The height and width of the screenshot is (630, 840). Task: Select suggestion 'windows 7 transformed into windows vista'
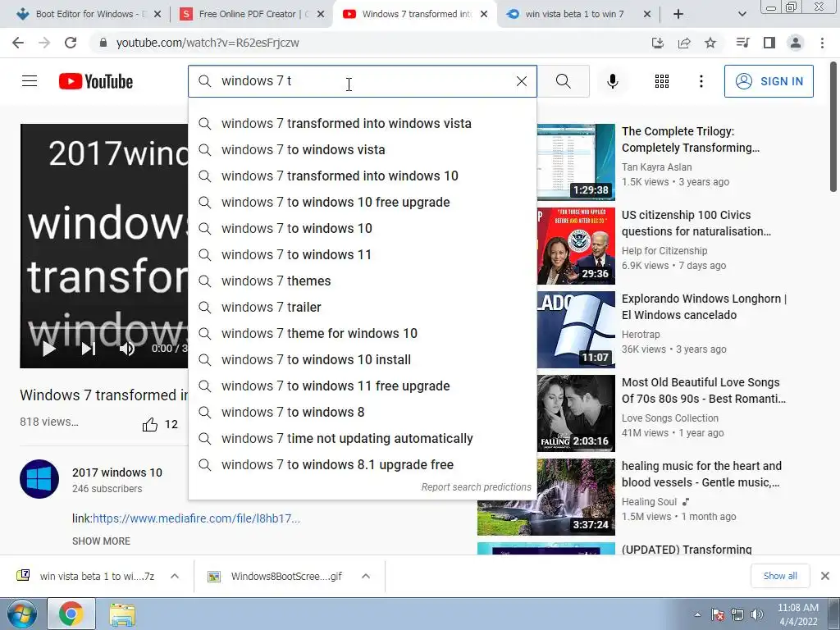[362, 124]
